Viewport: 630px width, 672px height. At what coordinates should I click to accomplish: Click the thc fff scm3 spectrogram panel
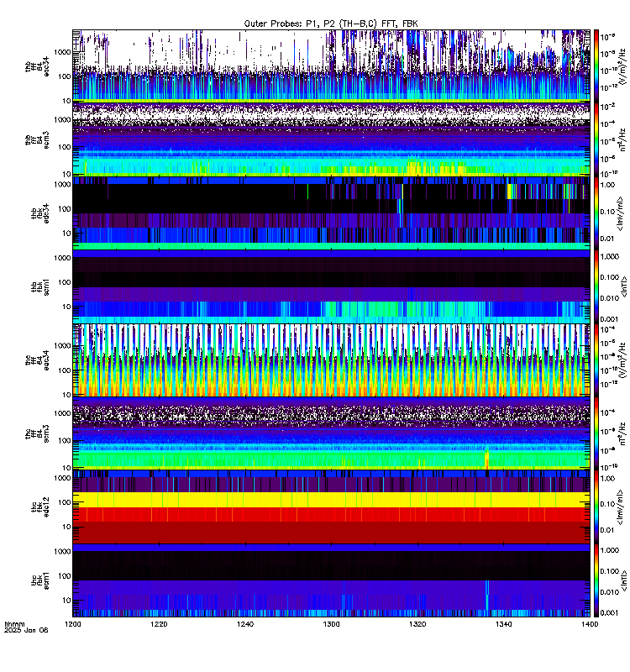tap(331, 433)
